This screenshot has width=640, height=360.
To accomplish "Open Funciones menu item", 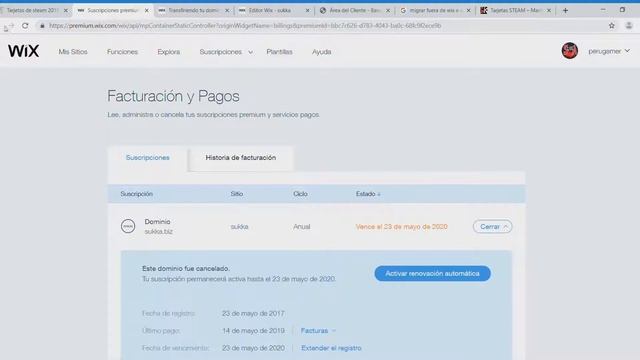I will coord(122,52).
